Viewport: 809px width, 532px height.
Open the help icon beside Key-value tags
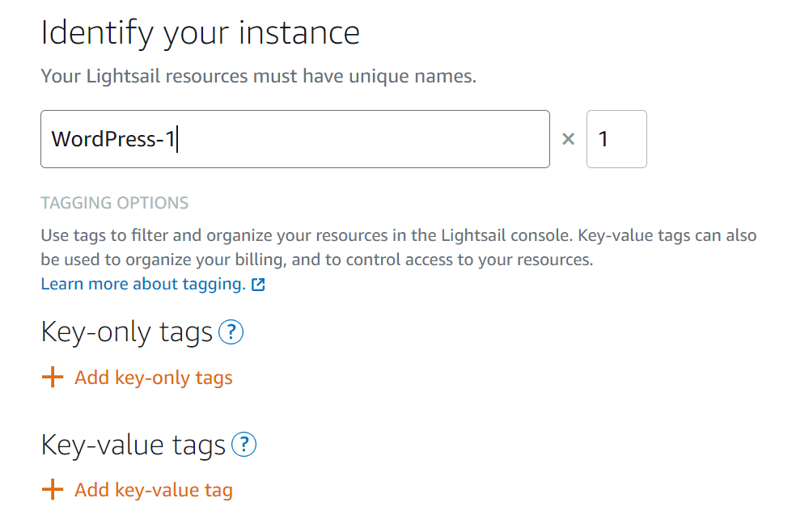coord(244,445)
